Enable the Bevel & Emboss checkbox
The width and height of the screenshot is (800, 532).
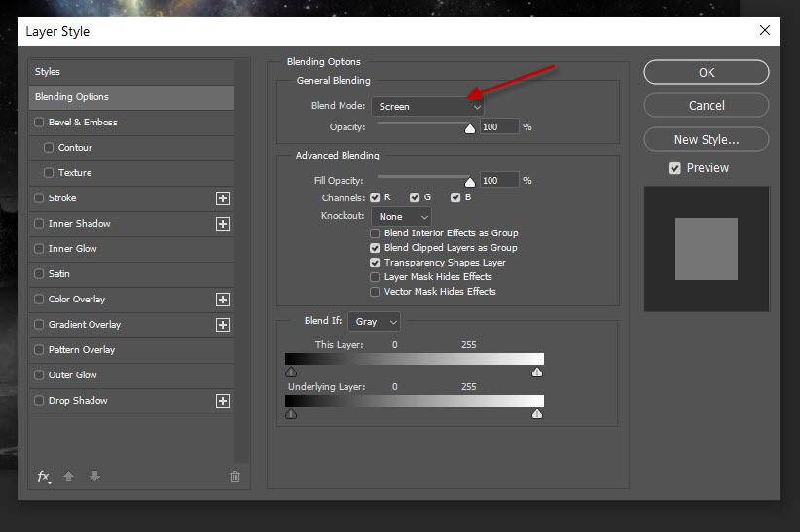[39, 123]
